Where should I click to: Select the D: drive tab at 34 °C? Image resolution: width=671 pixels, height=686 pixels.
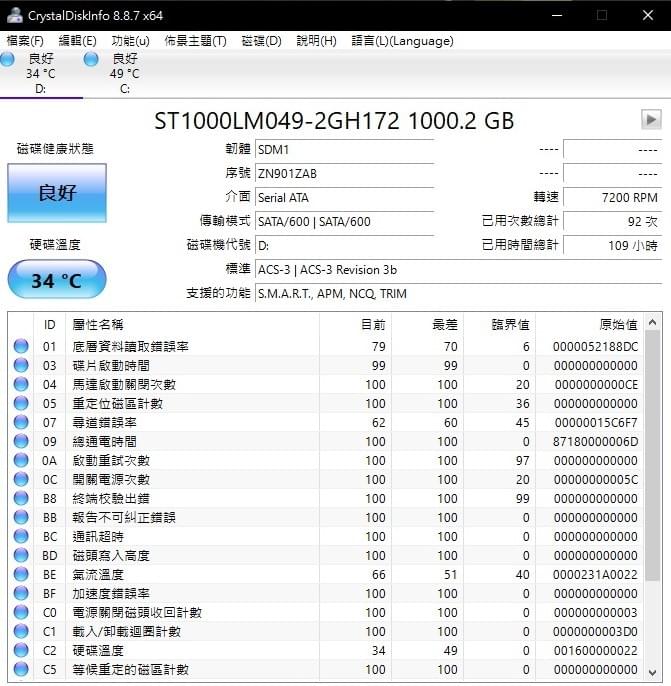coord(41,74)
